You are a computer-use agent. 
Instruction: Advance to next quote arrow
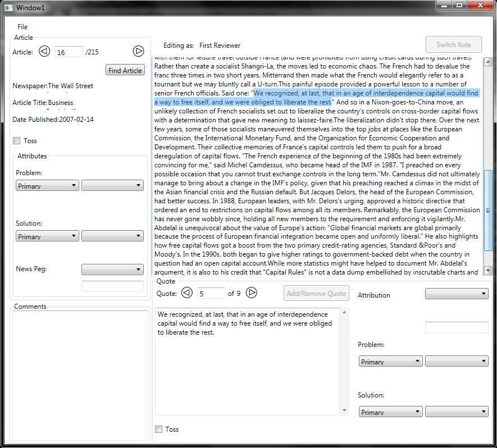[x=252, y=292]
